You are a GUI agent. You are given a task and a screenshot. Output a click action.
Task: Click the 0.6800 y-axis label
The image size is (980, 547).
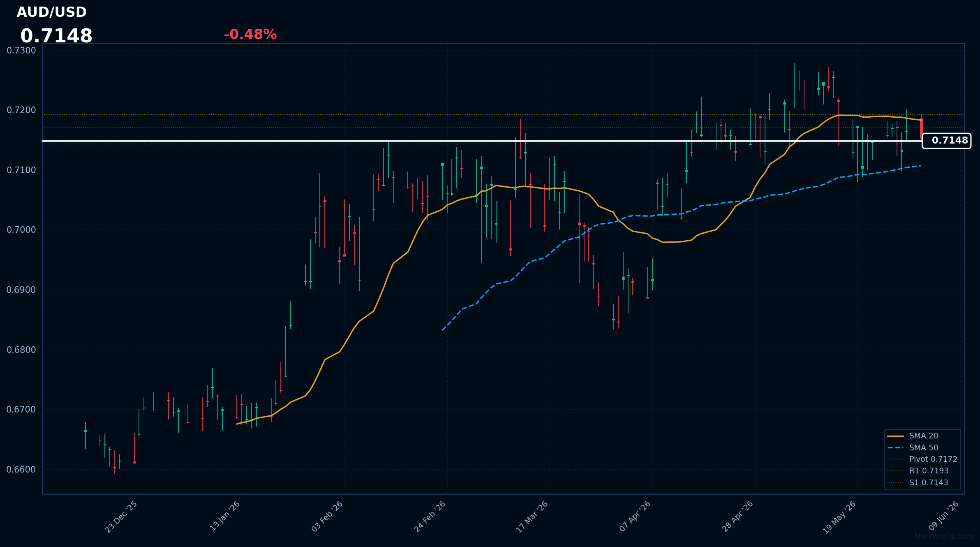[21, 350]
